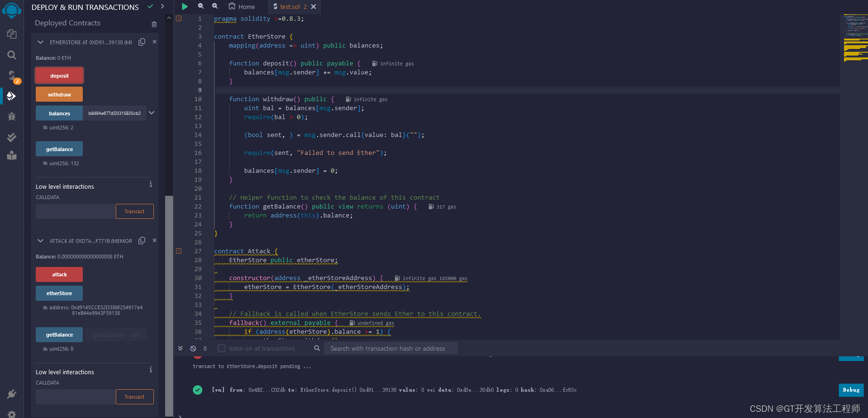
Task: Click the terminal transaction search field
Action: [x=391, y=348]
